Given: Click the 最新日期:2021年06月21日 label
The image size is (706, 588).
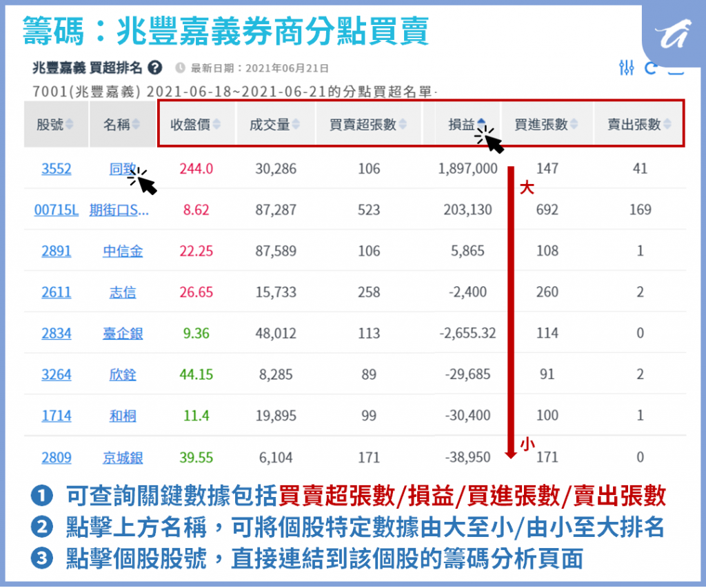Looking at the screenshot, I should click(x=260, y=68).
